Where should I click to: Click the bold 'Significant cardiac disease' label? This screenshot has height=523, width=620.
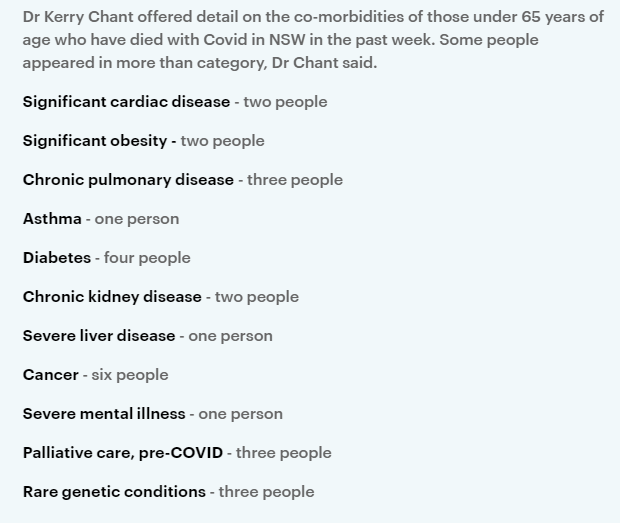coord(126,102)
